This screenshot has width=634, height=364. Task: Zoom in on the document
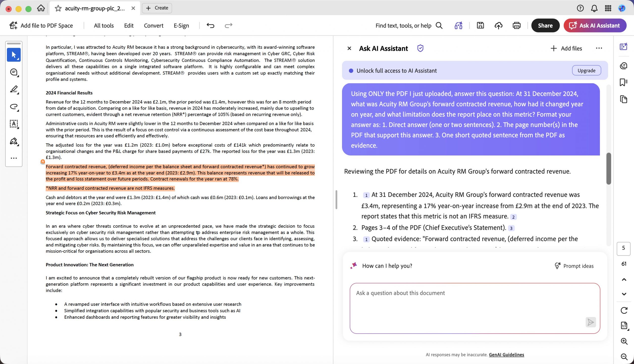click(x=624, y=341)
